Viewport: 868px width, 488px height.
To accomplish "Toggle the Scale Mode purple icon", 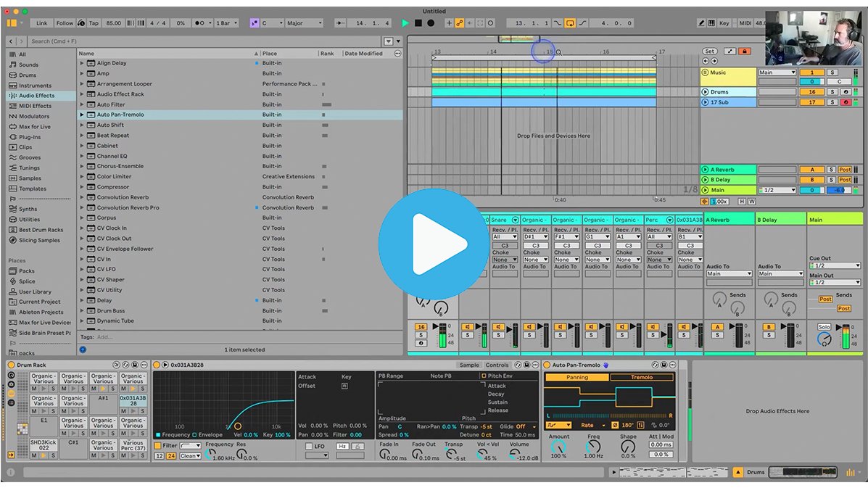I will 254,23.
